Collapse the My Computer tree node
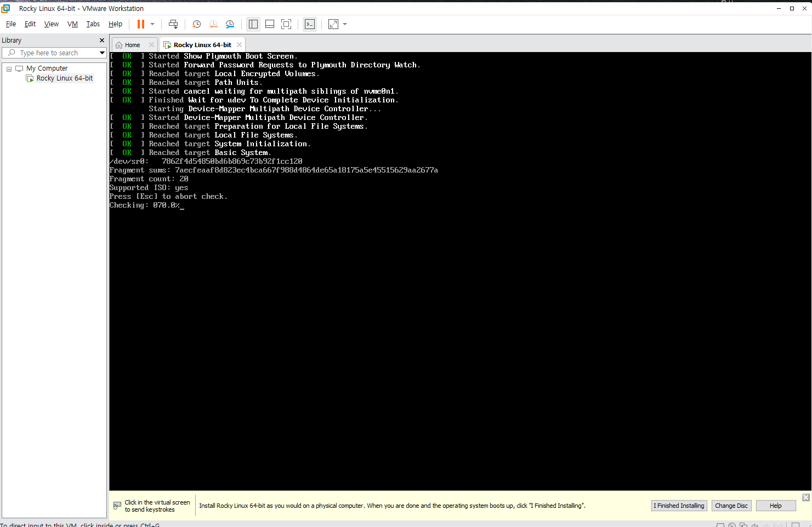This screenshot has width=812, height=527. coord(9,69)
